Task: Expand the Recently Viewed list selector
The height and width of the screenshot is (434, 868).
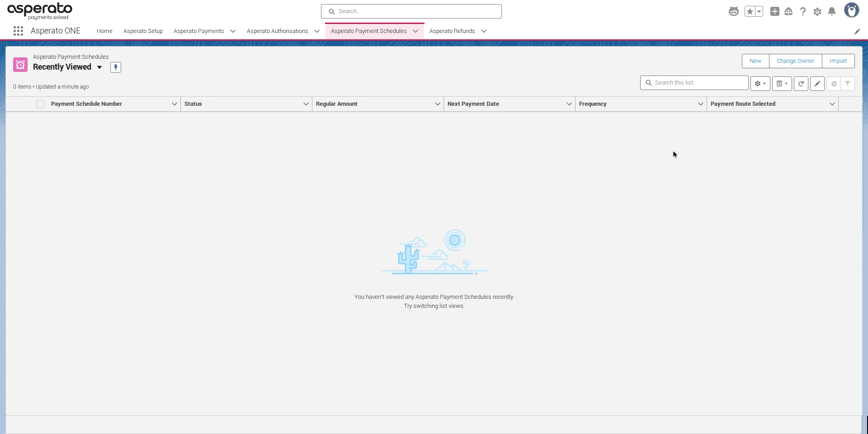Action: tap(99, 67)
